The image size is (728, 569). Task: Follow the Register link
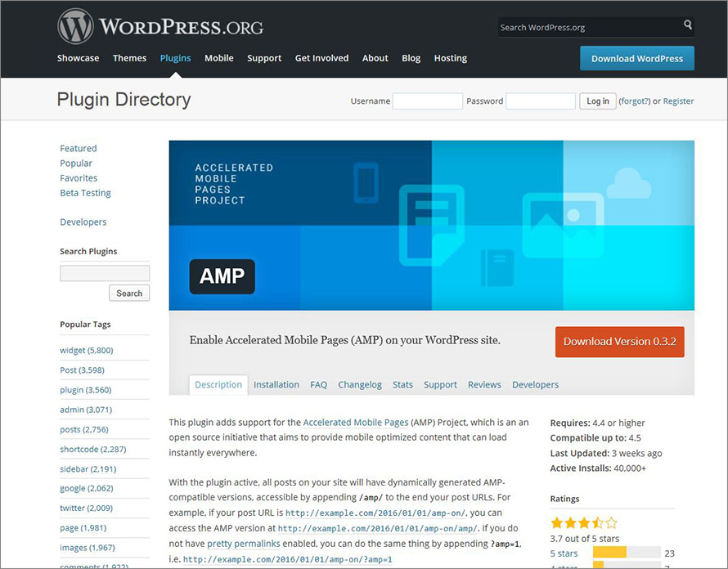[x=678, y=101]
